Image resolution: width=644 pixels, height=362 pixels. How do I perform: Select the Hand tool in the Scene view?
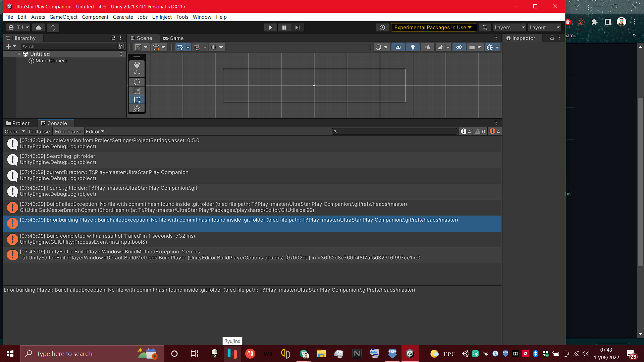137,64
